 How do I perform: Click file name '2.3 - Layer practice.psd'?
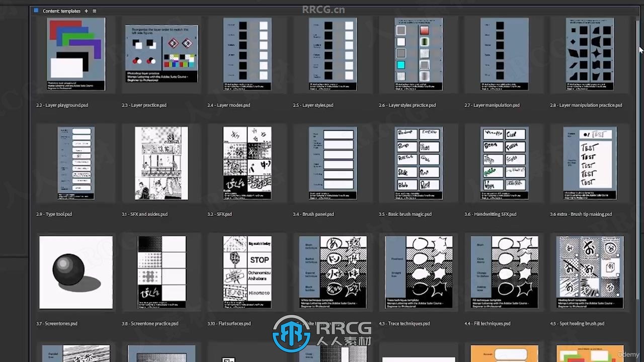pos(144,105)
